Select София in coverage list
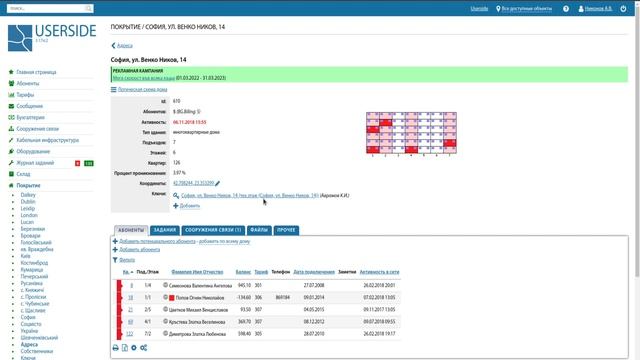Screen dimensions: 640x360 (x=28, y=317)
